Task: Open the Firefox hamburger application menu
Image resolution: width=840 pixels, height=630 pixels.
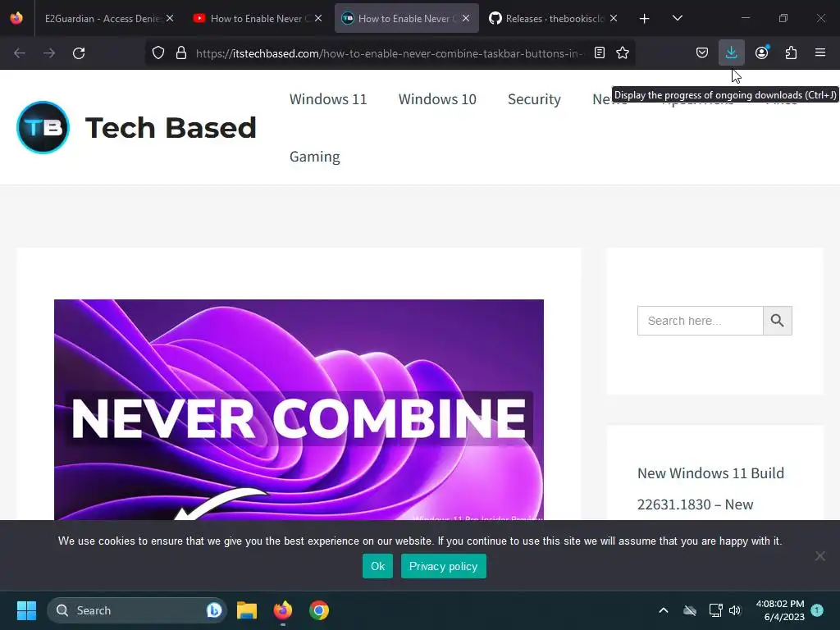Action: click(820, 52)
